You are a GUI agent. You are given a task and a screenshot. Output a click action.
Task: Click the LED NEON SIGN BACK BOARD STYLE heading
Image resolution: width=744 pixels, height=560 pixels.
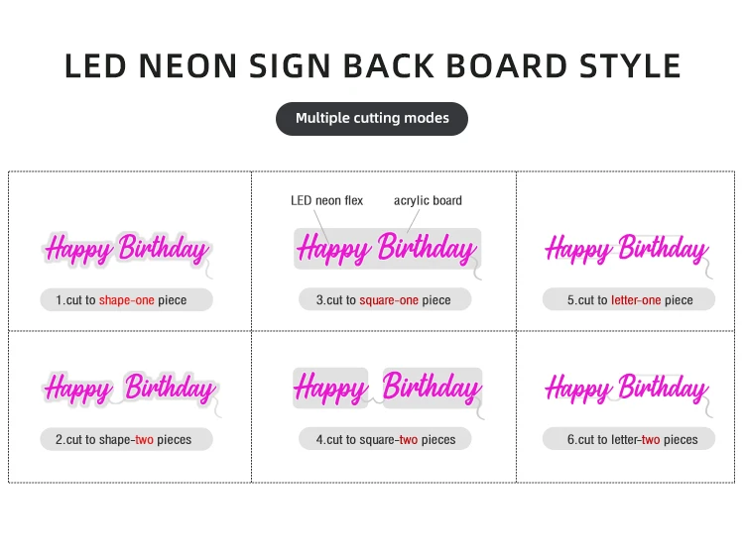click(372, 65)
